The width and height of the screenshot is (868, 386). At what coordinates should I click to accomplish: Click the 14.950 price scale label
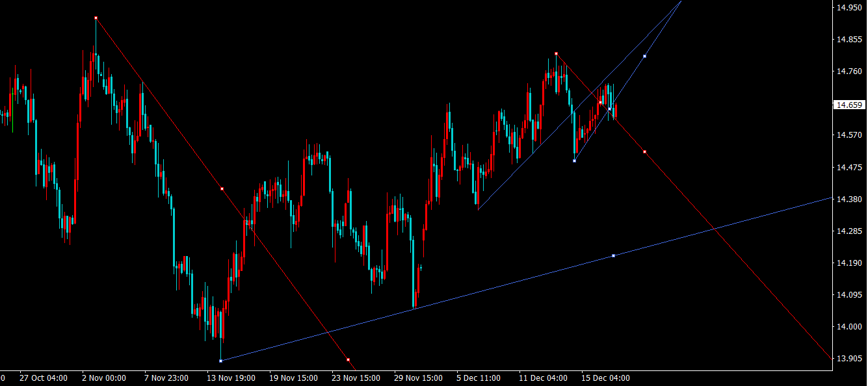point(849,8)
